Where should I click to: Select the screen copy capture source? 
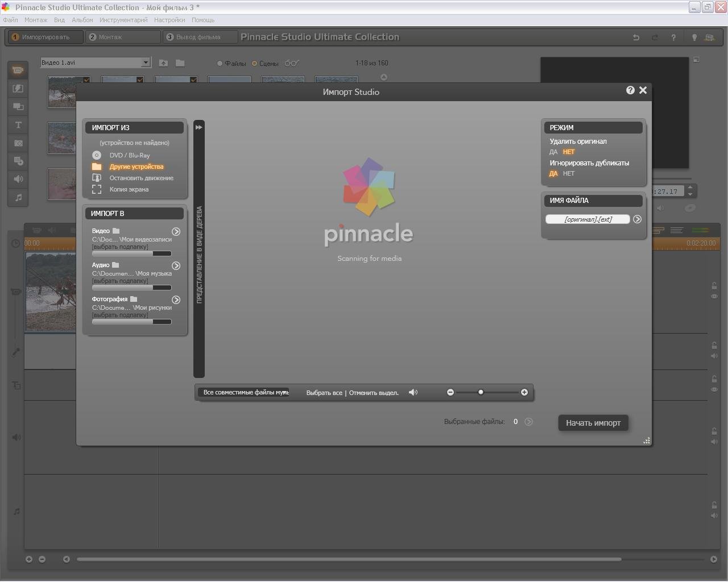pyautogui.click(x=129, y=189)
